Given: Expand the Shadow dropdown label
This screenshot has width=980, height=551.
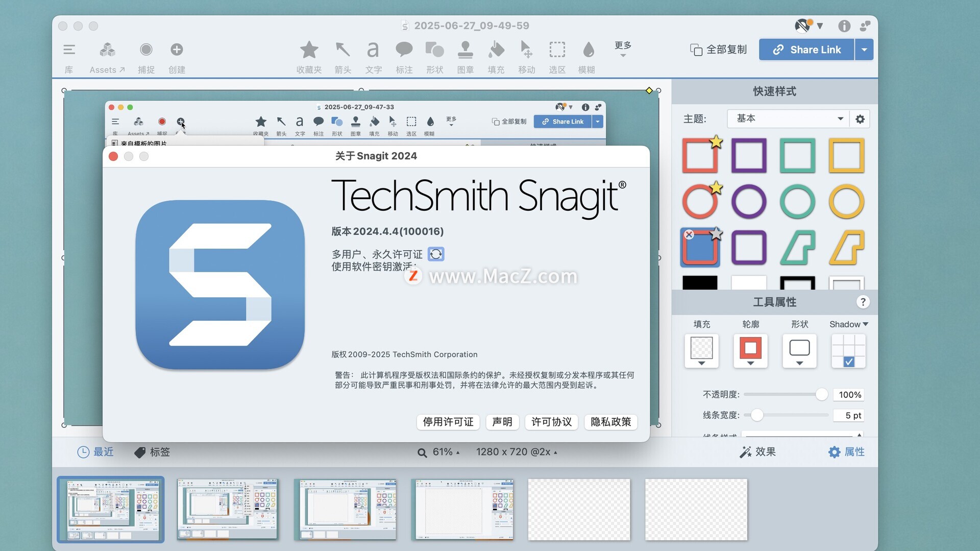Looking at the screenshot, I should [849, 324].
